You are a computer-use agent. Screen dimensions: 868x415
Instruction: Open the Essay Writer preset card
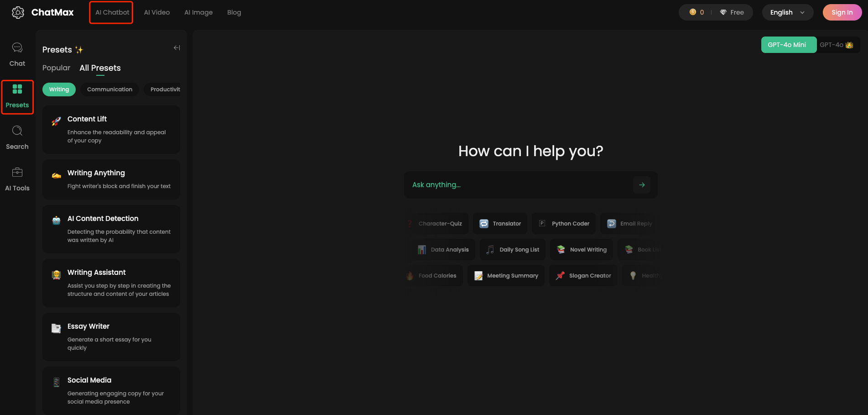point(111,336)
